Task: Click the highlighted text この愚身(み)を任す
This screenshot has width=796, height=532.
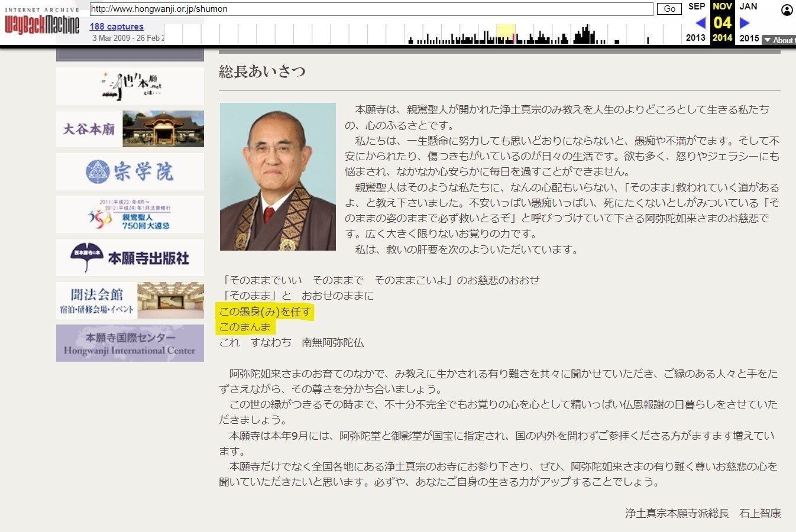Action: pos(265,312)
